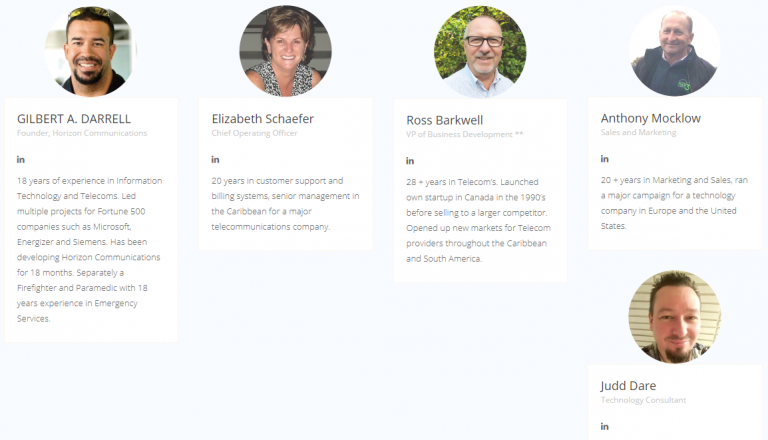Click the Sales and Marketing subtitle
This screenshot has height=440, width=768.
[638, 132]
